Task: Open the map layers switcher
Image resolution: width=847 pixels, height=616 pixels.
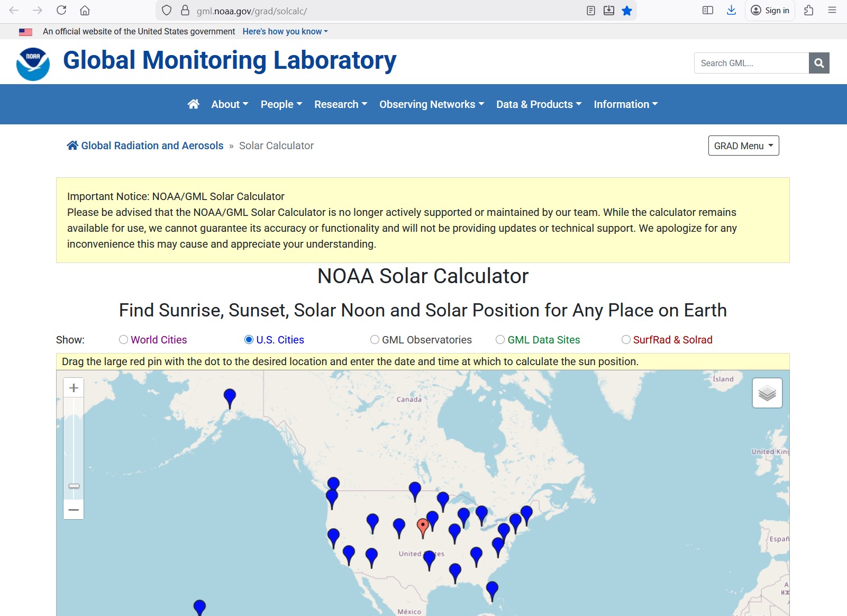Action: pyautogui.click(x=767, y=393)
